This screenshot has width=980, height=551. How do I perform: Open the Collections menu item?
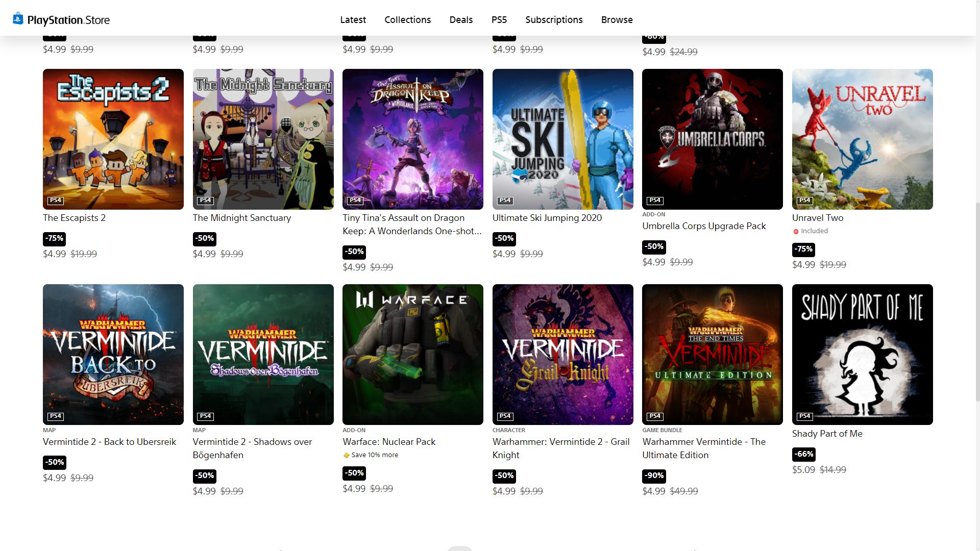click(x=407, y=19)
